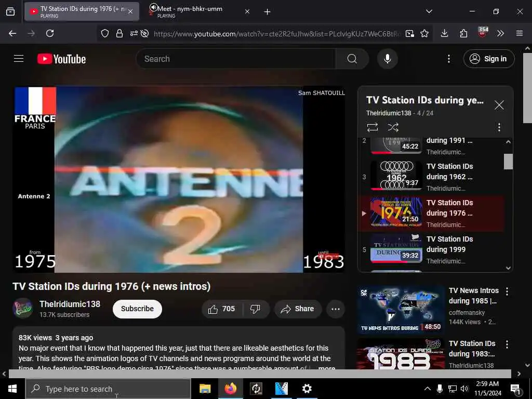The width and height of the screenshot is (532, 399).
Task: Show hidden system tray icons
Action: 428,389
